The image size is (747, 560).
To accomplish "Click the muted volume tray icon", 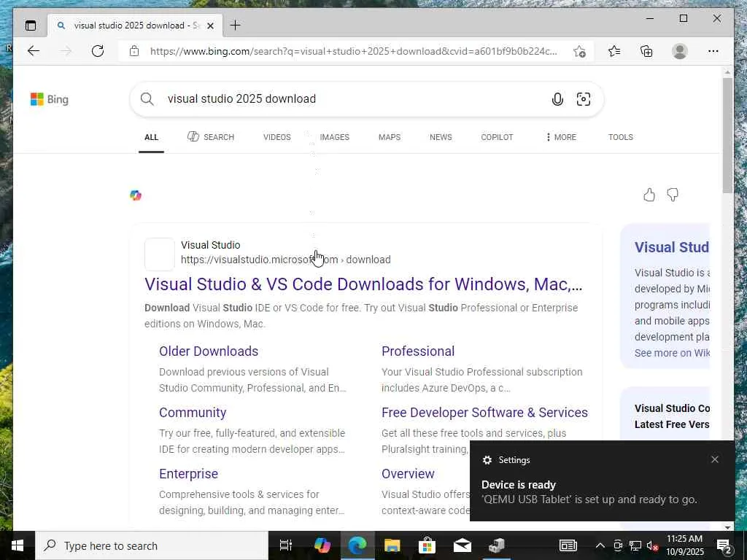I will pyautogui.click(x=652, y=545).
